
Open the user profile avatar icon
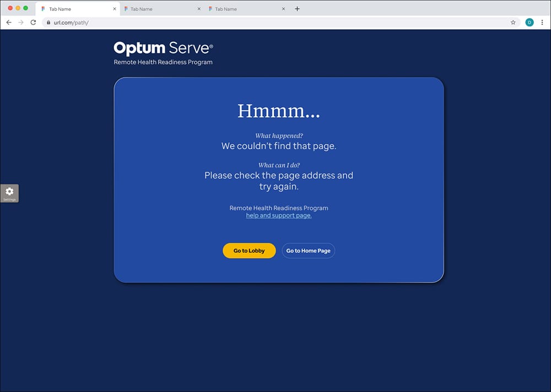click(x=530, y=23)
